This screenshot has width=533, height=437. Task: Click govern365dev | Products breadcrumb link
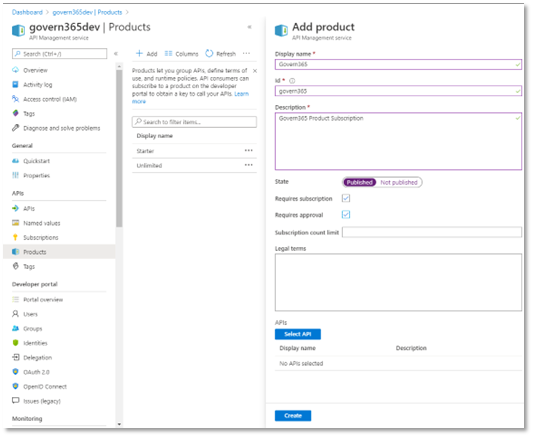[x=87, y=12]
